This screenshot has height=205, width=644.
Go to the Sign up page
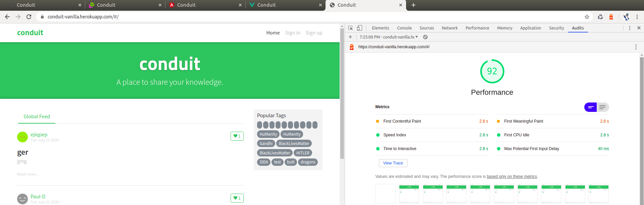314,33
